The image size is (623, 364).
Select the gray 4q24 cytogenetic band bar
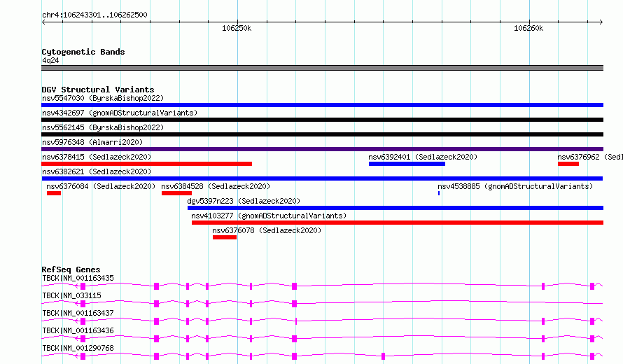coord(322,68)
